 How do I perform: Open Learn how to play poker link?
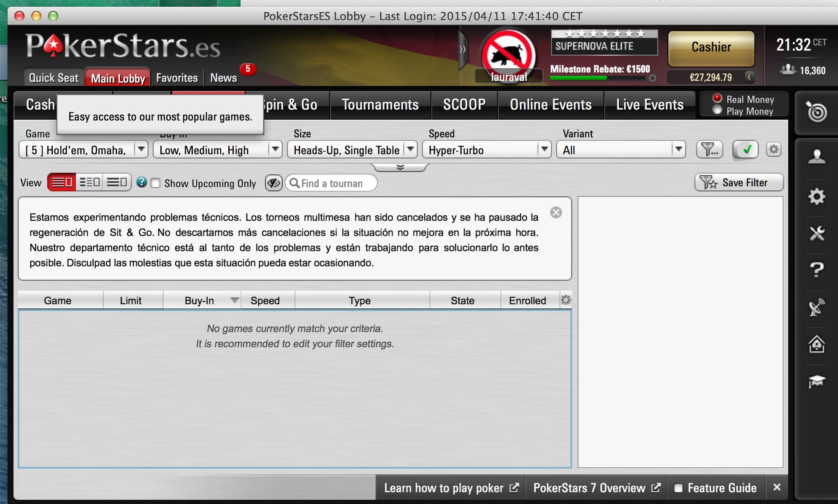[450, 488]
